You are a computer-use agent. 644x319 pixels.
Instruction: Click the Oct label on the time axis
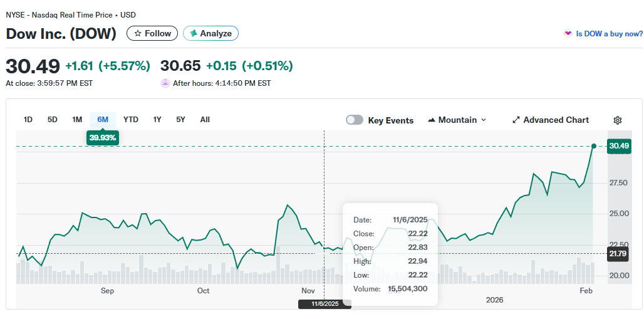[204, 291]
